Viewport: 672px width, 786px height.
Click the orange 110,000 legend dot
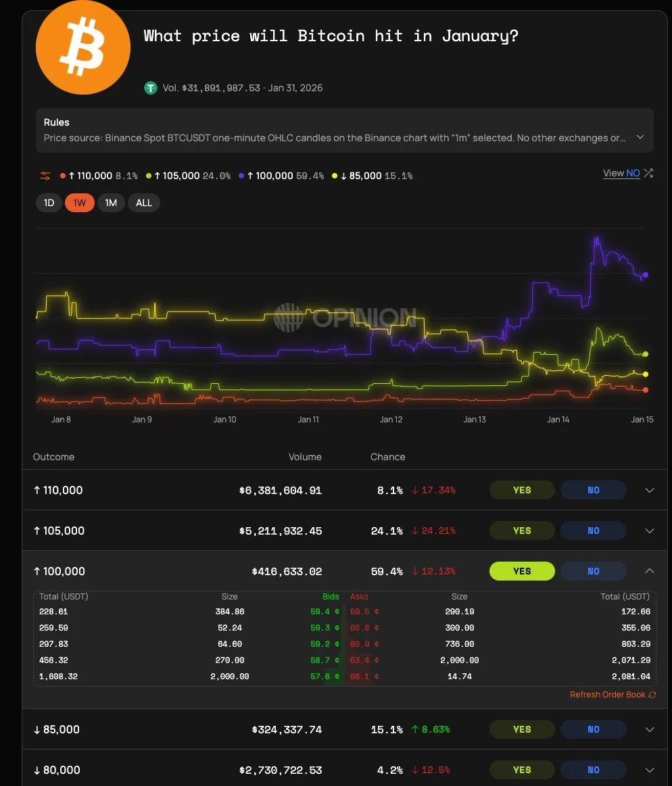(x=62, y=175)
